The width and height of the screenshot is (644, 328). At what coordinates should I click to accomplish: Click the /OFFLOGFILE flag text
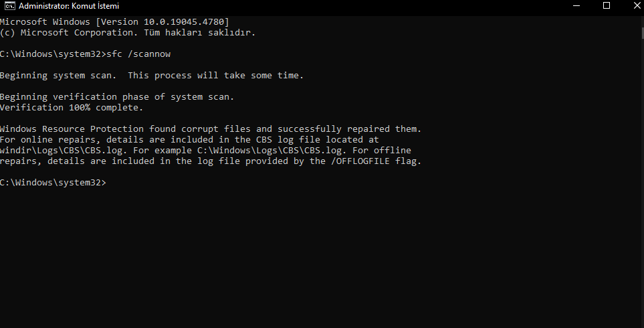click(360, 161)
